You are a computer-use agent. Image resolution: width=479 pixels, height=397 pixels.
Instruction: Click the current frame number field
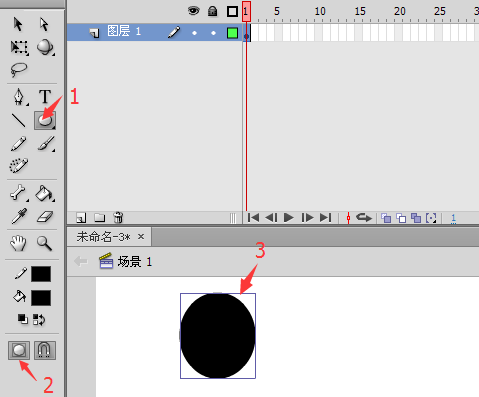(x=453, y=218)
